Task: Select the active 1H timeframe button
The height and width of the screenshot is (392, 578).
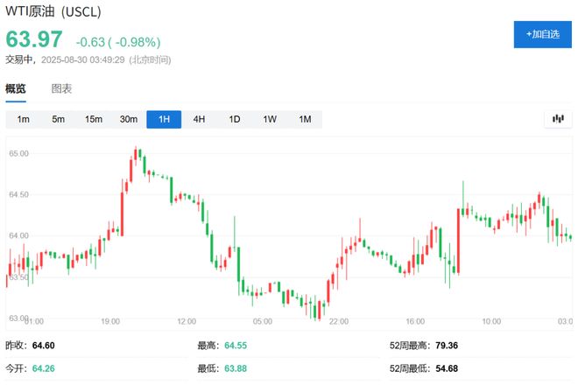Action: (164, 119)
